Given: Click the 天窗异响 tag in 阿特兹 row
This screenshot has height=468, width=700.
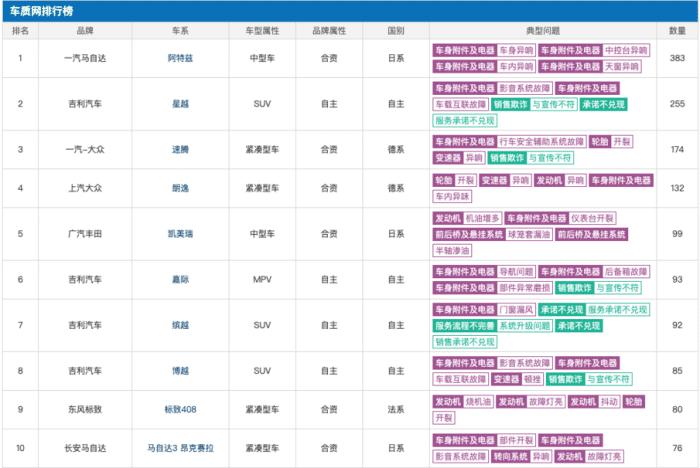Looking at the screenshot, I should 621,67.
